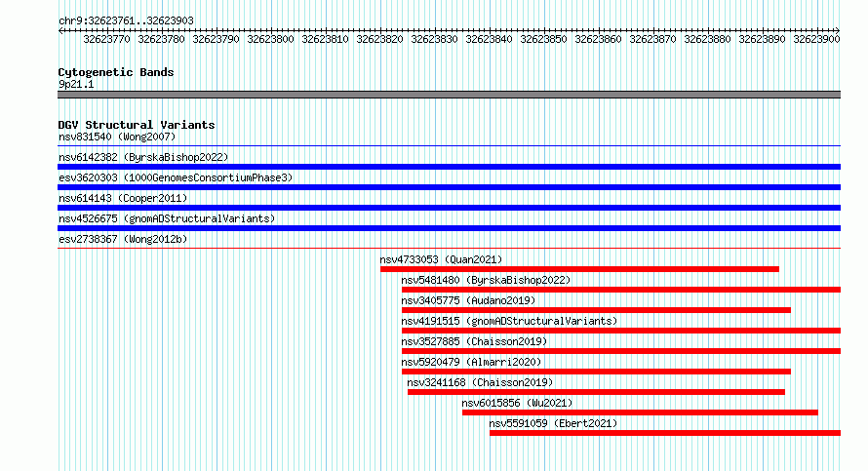Click the red bar under nsv3527885
This screenshot has height=471, width=868.
coord(621,351)
